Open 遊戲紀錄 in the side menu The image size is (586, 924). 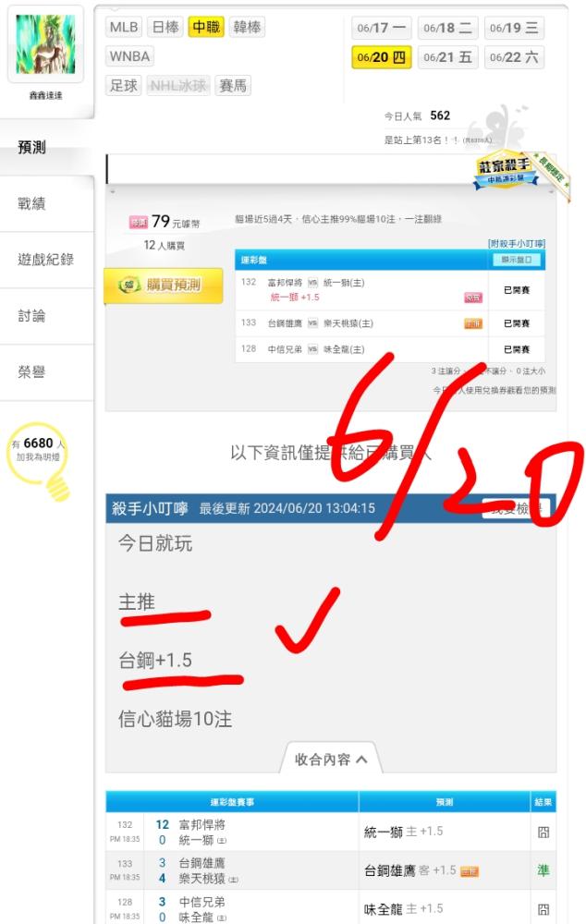click(x=46, y=260)
